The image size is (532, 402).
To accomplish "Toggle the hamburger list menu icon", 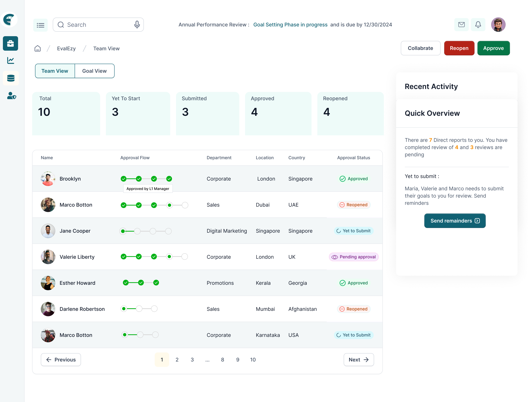I will pyautogui.click(x=40, y=25).
